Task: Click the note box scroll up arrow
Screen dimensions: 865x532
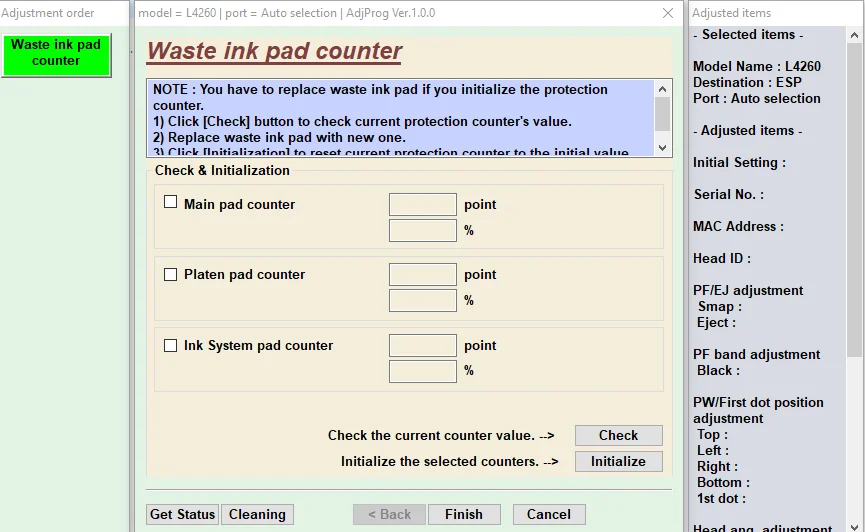Action: (x=663, y=89)
